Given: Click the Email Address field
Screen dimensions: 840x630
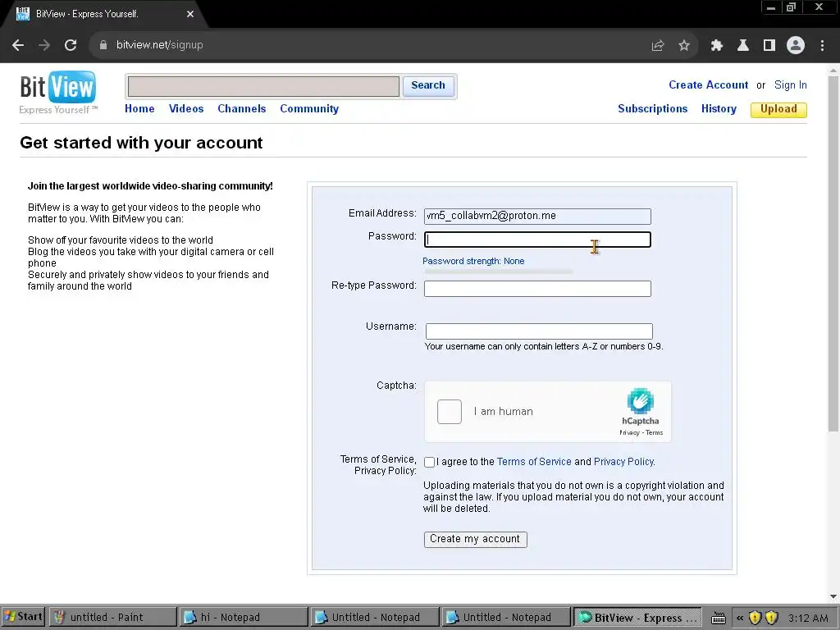Looking at the screenshot, I should [x=537, y=217].
